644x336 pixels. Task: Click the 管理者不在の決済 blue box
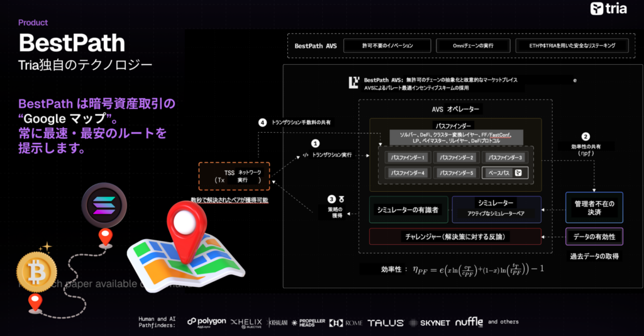(x=594, y=207)
